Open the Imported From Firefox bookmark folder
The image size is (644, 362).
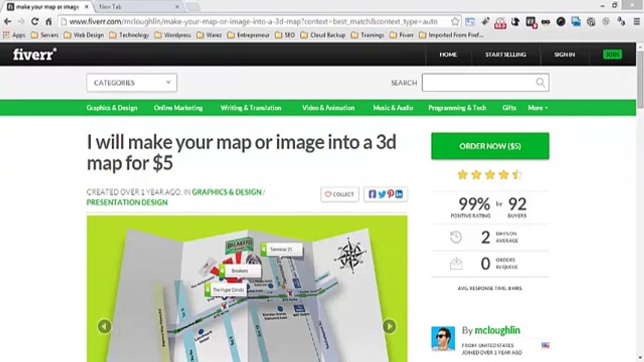[451, 35]
